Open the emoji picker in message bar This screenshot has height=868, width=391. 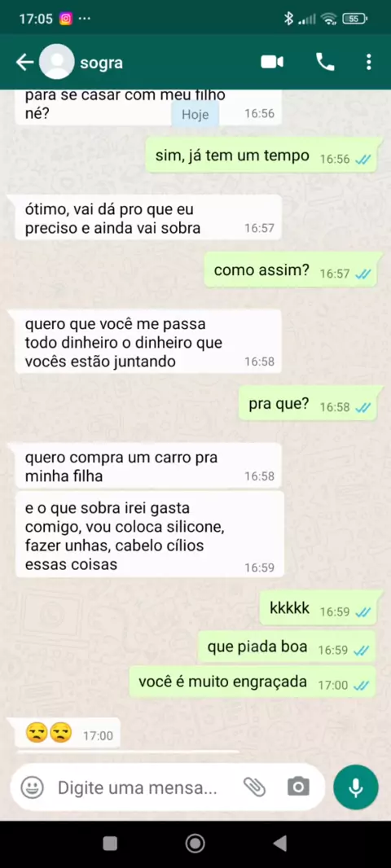point(32,787)
